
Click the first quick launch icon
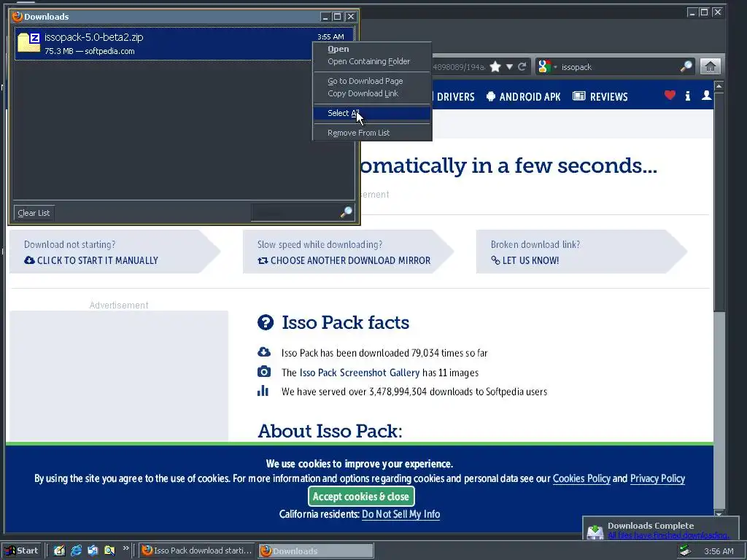tap(59, 551)
